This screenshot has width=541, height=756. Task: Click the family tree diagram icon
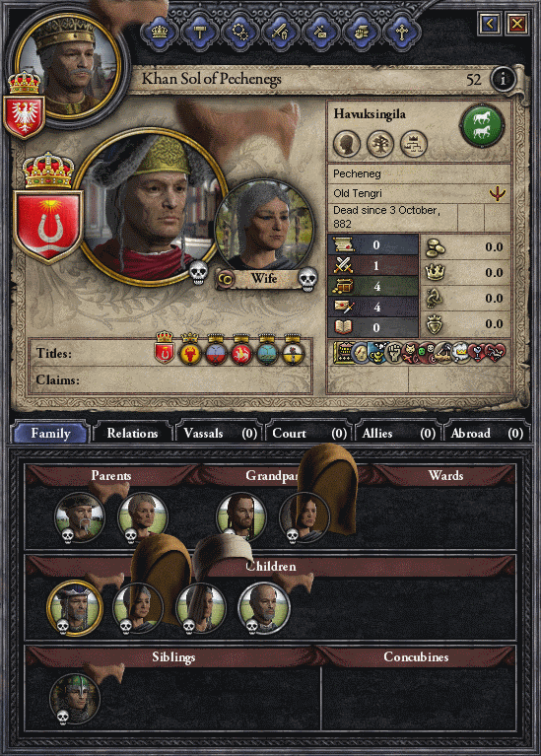pyautogui.click(x=414, y=144)
